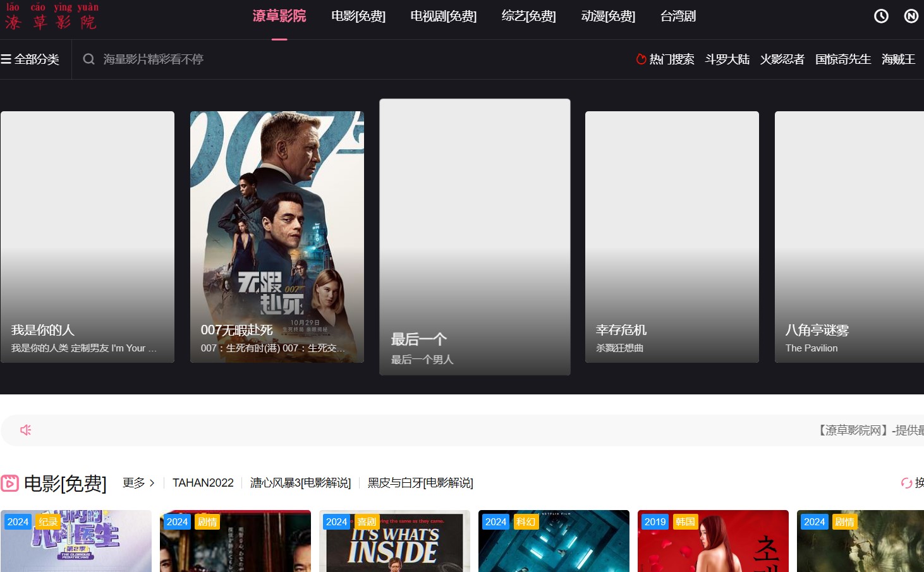
Task: Click the refresh icon beside 换
Action: tap(906, 483)
